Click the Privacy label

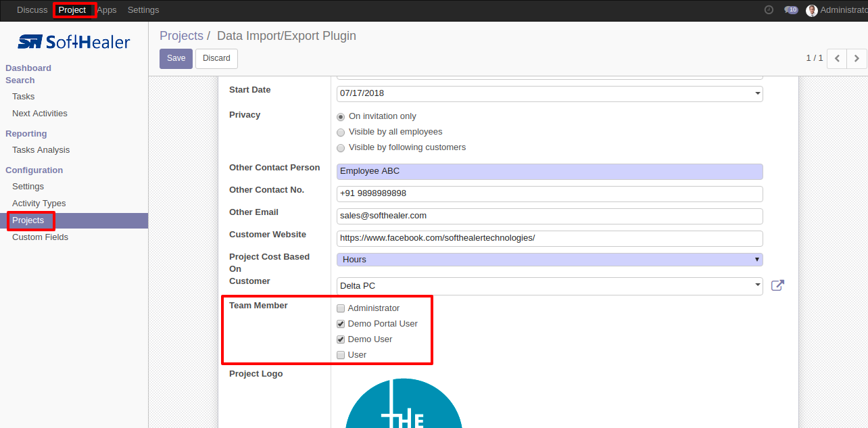pyautogui.click(x=245, y=115)
